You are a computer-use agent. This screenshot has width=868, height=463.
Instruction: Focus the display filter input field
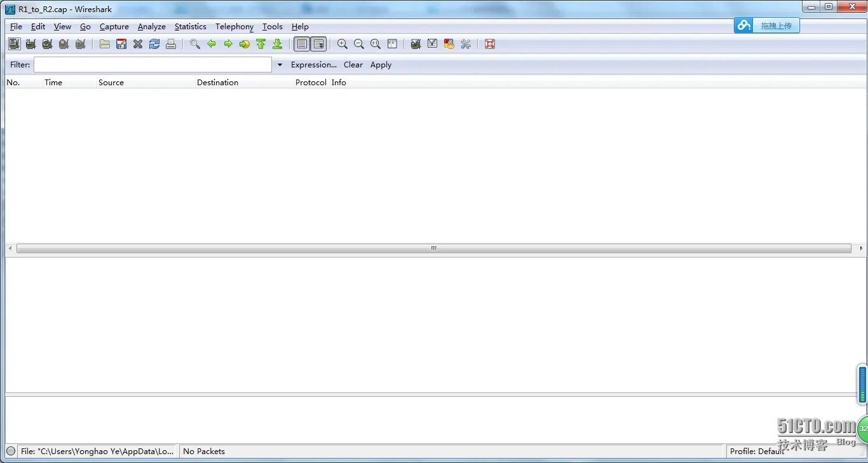pos(153,65)
